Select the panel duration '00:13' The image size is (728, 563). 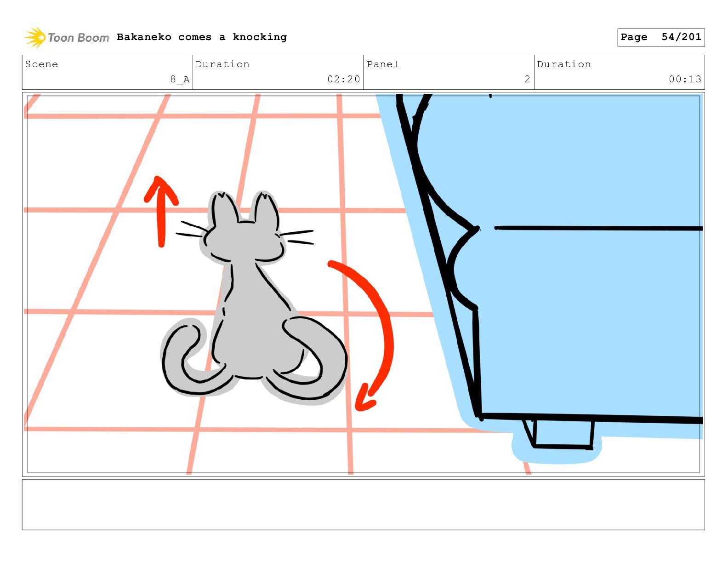click(685, 79)
